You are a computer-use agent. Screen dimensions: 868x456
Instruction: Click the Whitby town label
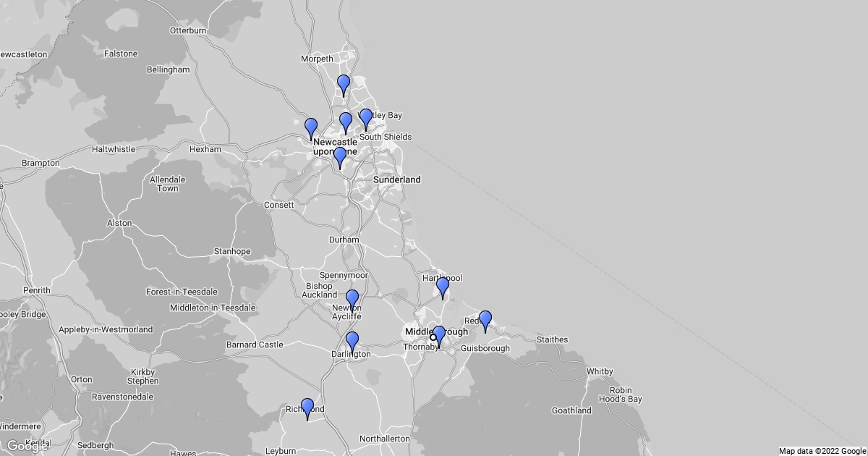click(x=599, y=371)
